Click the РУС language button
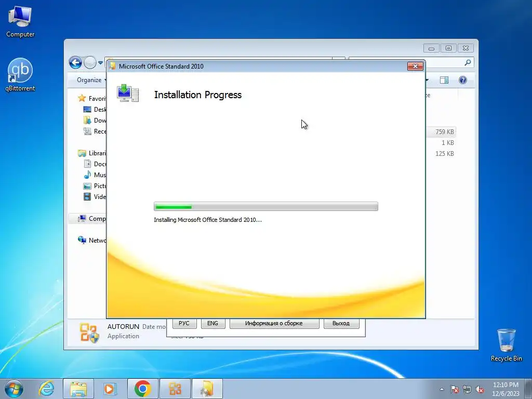The width and height of the screenshot is (532, 399). [184, 323]
